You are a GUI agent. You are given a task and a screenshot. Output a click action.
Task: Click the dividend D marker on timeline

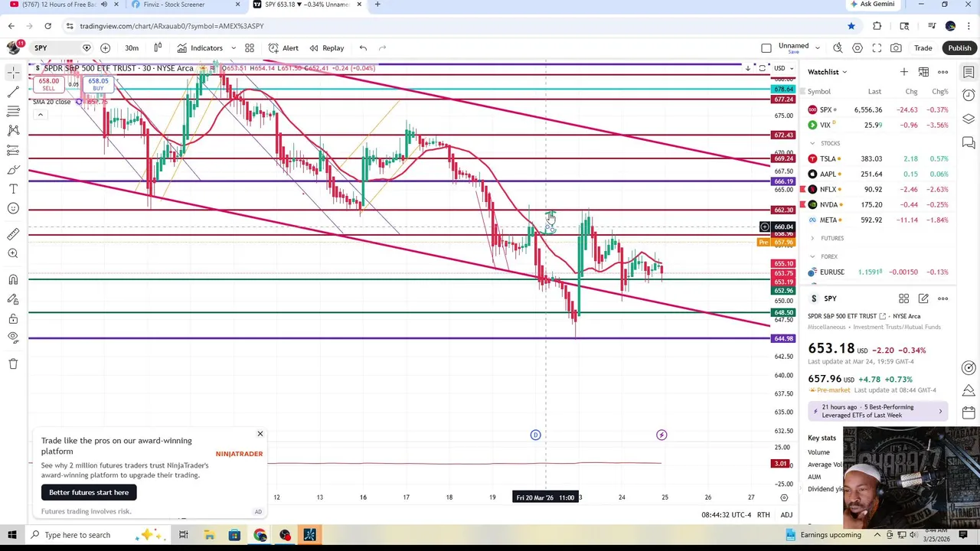(x=535, y=435)
